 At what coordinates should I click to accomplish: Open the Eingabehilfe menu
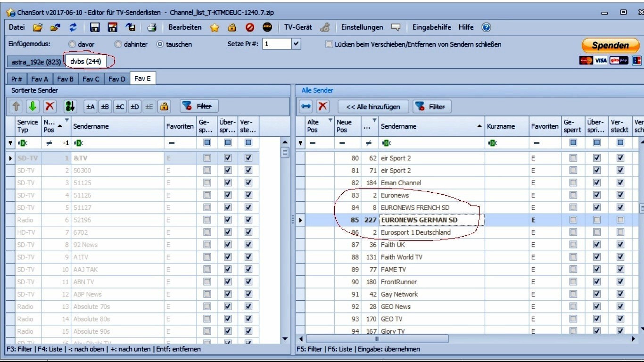pyautogui.click(x=432, y=27)
